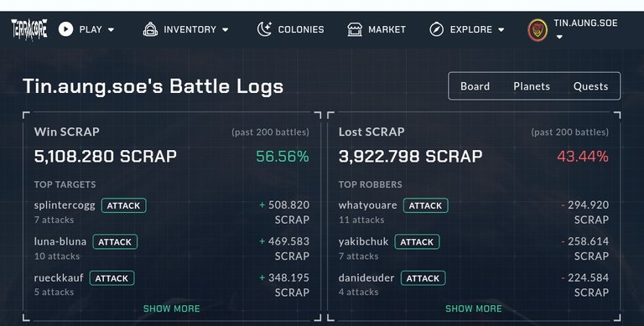The width and height of the screenshot is (644, 326).
Task: Click the Terracore logo
Action: 29,29
